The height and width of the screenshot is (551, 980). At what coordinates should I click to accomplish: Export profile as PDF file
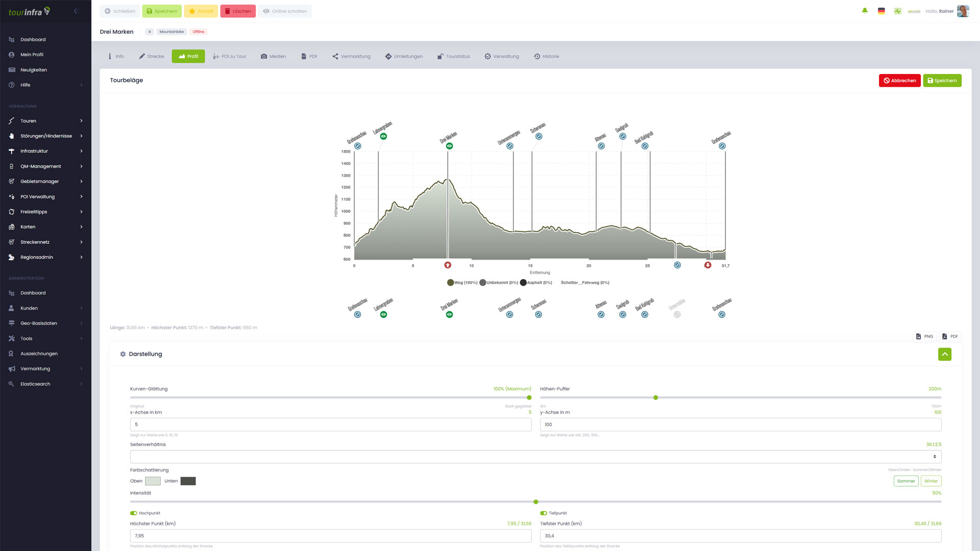(950, 337)
